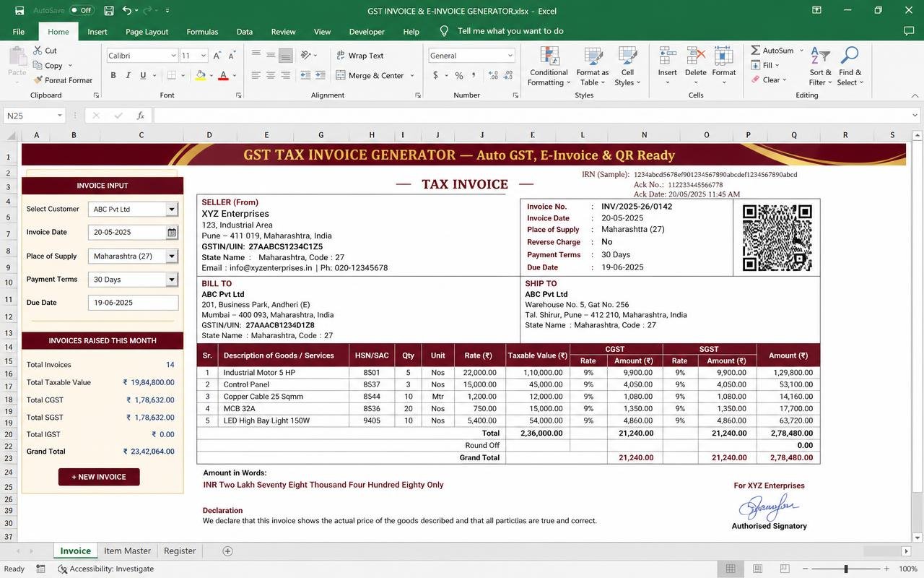Toggle Wrap Text
Image resolution: width=924 pixels, height=578 pixels.
click(359, 56)
